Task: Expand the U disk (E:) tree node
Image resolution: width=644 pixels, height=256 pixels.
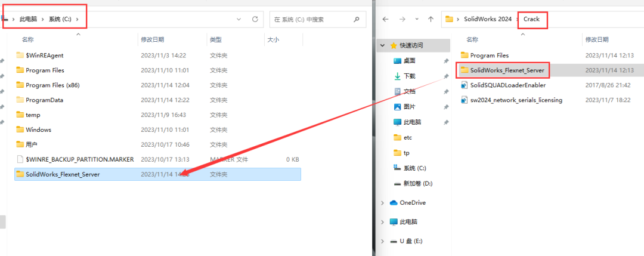Action: (382, 241)
